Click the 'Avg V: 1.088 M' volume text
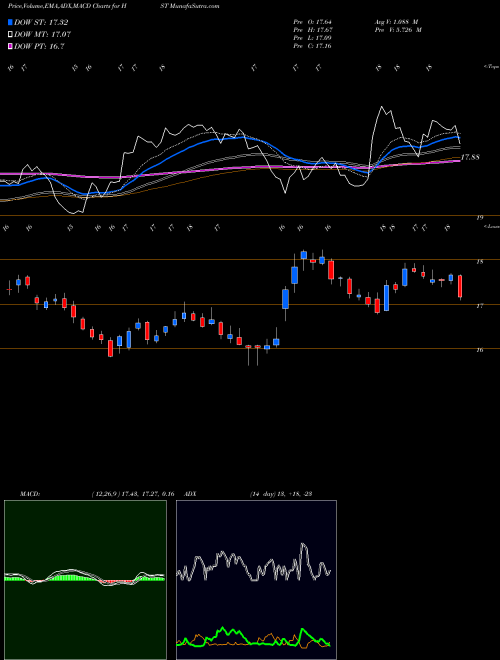Screen dimensions: 500x660 pos(396,22)
